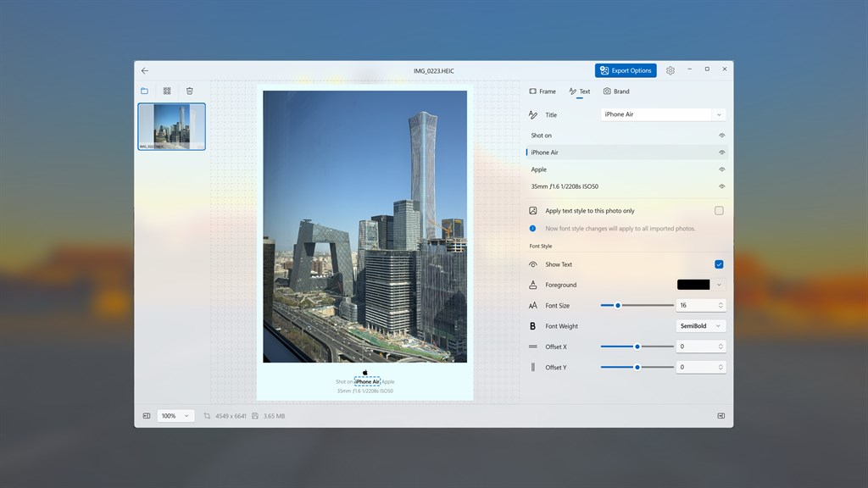Click the Font Size slider
This screenshot has width=868, height=488.
(x=637, y=305)
